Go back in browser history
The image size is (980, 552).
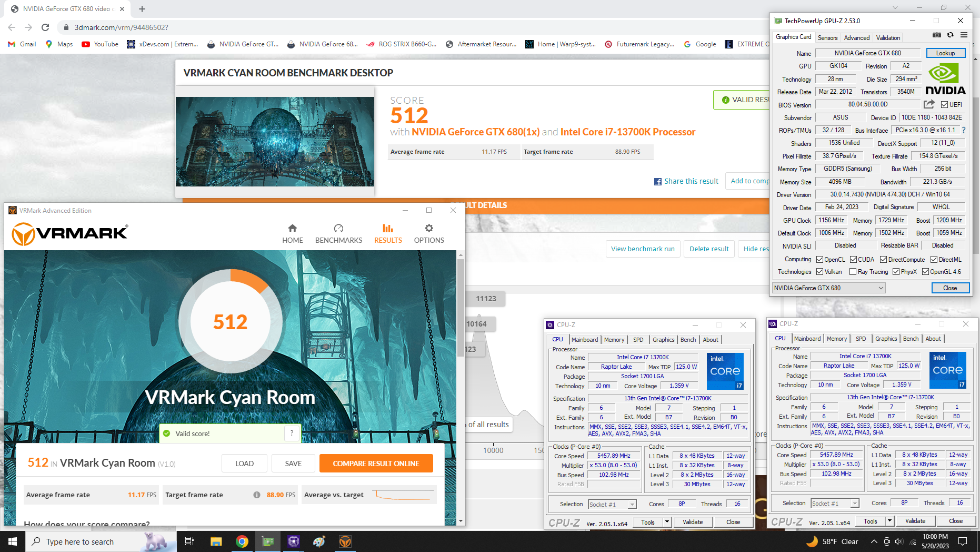(12, 27)
